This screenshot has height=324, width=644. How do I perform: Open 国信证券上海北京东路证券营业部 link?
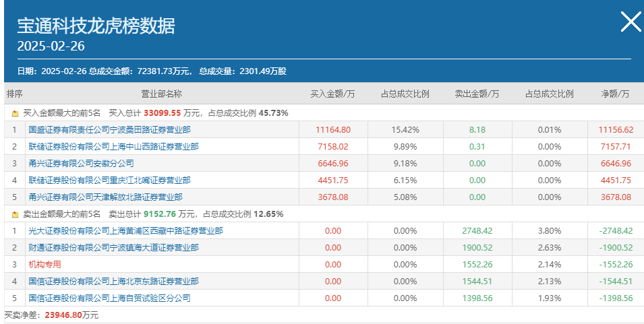click(114, 281)
